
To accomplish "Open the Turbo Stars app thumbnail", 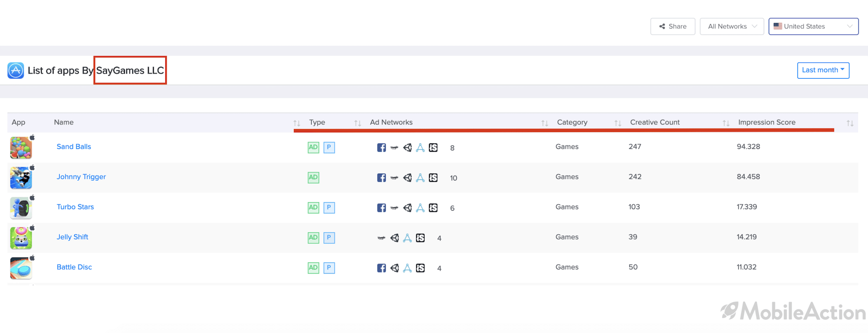I will pyautogui.click(x=21, y=208).
